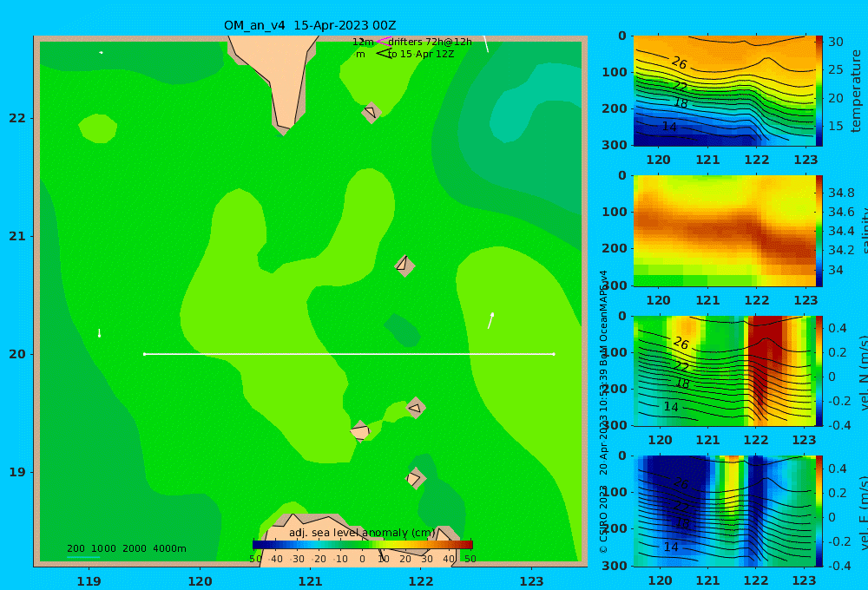
Task: Click the main map longitude label 121
Action: coord(310,581)
